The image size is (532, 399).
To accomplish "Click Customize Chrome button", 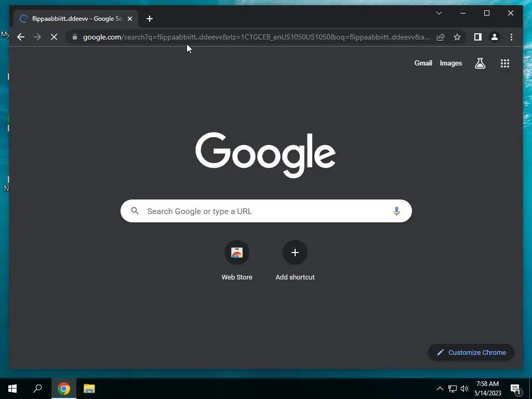I will coord(471,353).
